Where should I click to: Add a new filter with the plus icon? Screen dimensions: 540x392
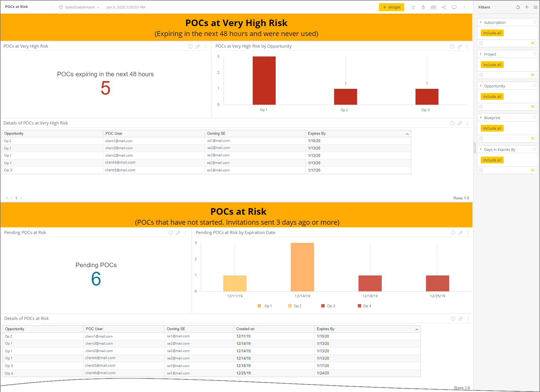click(x=527, y=7)
